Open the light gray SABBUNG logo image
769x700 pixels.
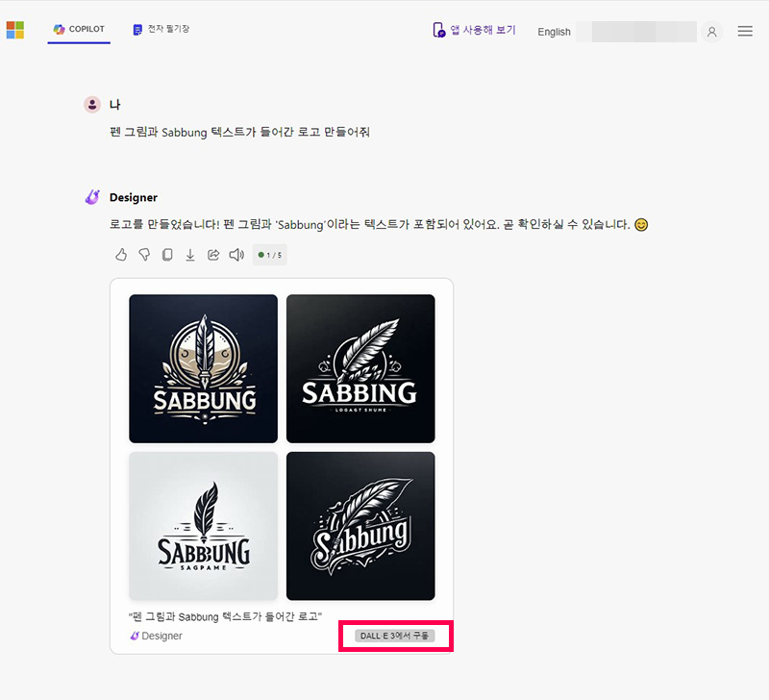pyautogui.click(x=204, y=526)
